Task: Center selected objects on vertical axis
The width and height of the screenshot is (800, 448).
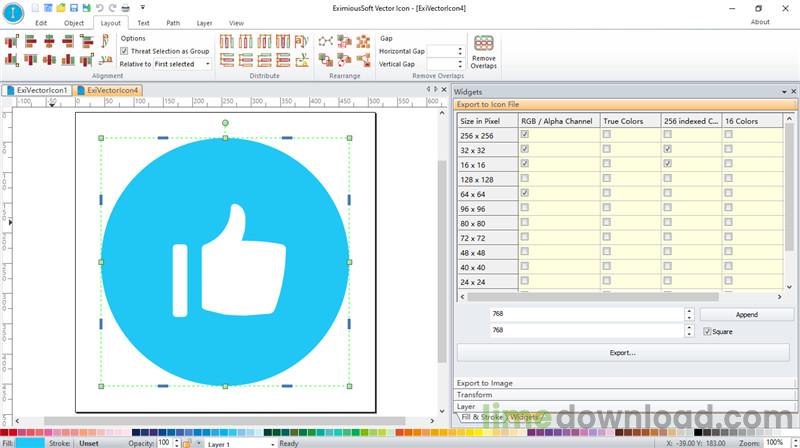Action: [x=49, y=41]
